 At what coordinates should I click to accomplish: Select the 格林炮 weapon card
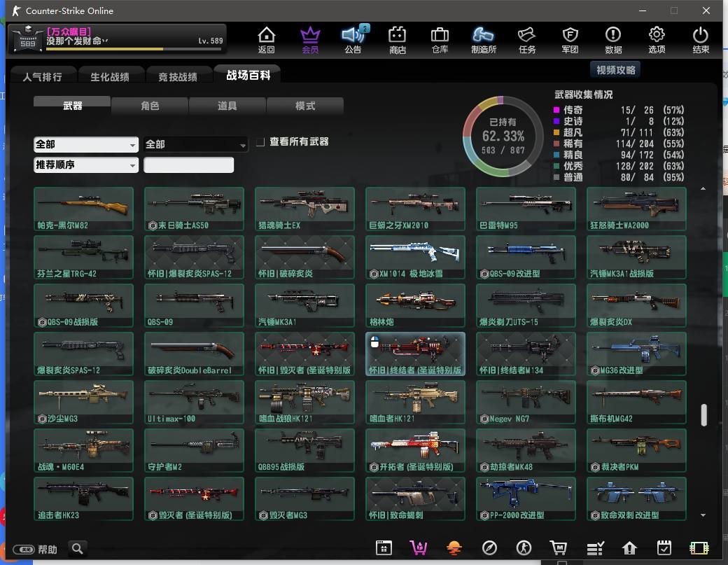415,305
